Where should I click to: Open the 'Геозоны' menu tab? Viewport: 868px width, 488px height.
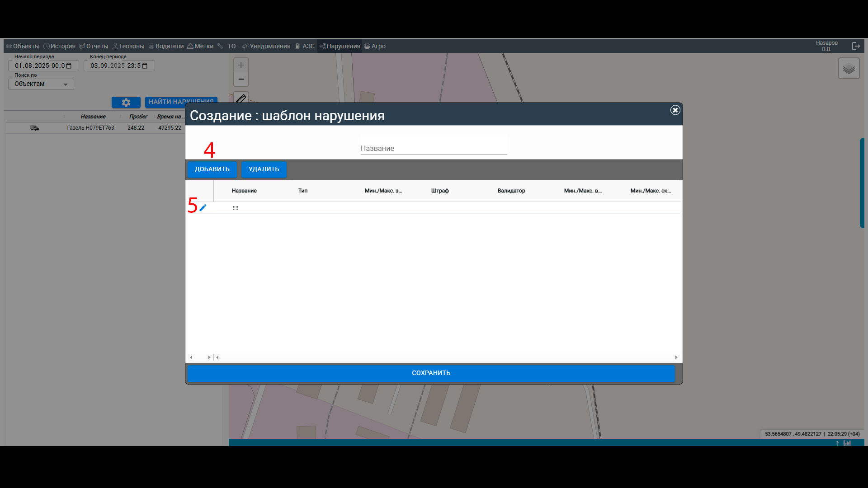(128, 46)
